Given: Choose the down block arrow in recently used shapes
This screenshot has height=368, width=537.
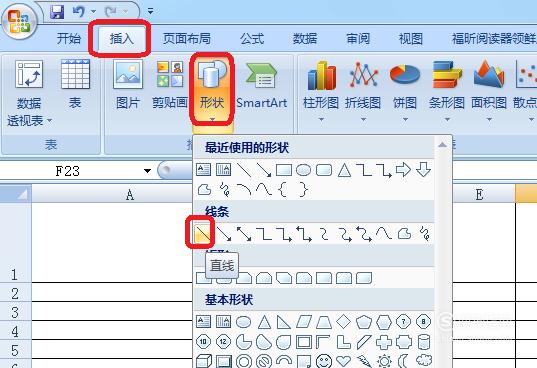Looking at the screenshot, I should (x=424, y=170).
